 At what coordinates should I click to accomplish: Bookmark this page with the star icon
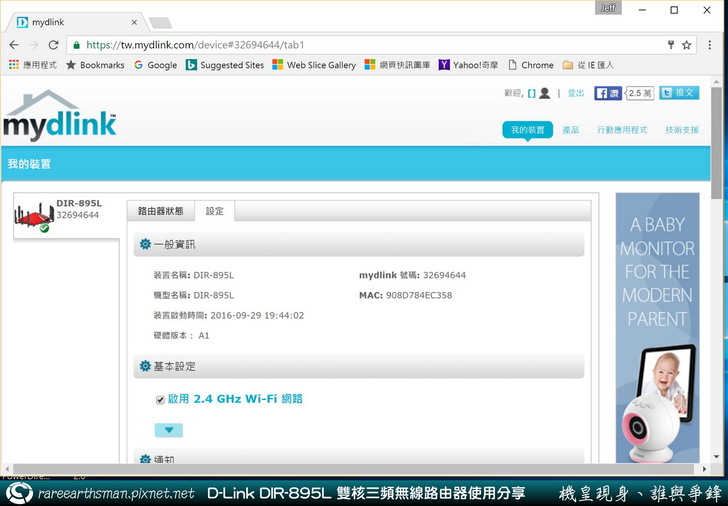point(687,45)
